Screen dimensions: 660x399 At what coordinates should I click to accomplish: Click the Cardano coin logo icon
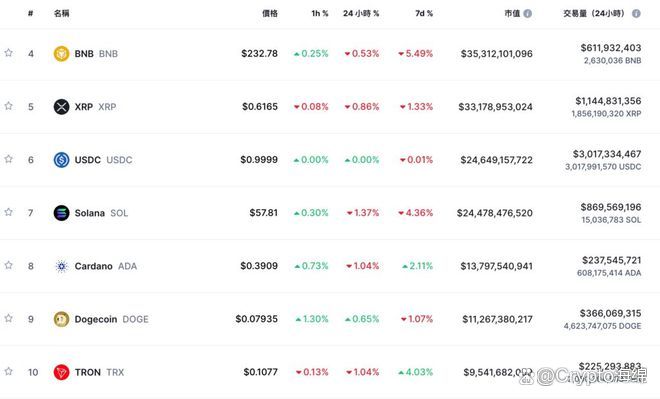point(61,266)
